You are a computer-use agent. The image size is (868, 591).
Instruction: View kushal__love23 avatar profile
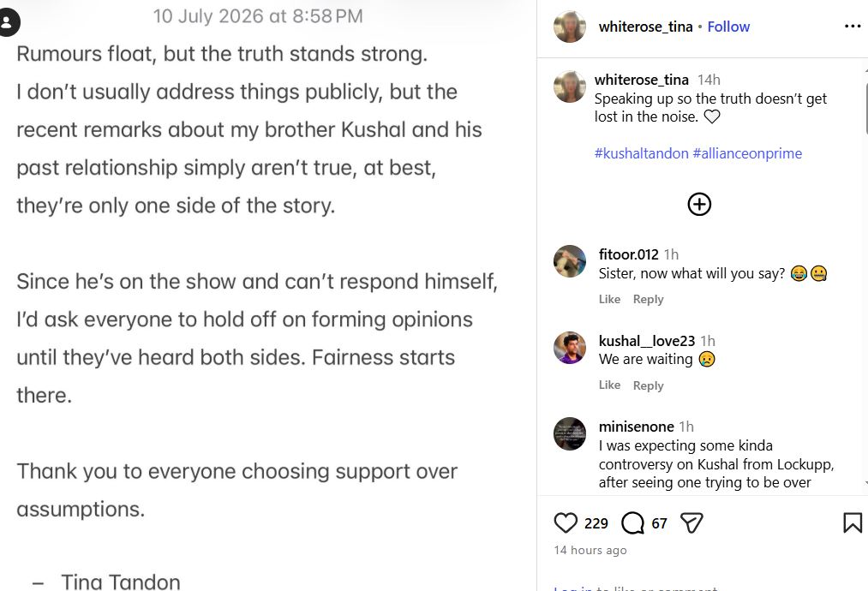tap(570, 348)
